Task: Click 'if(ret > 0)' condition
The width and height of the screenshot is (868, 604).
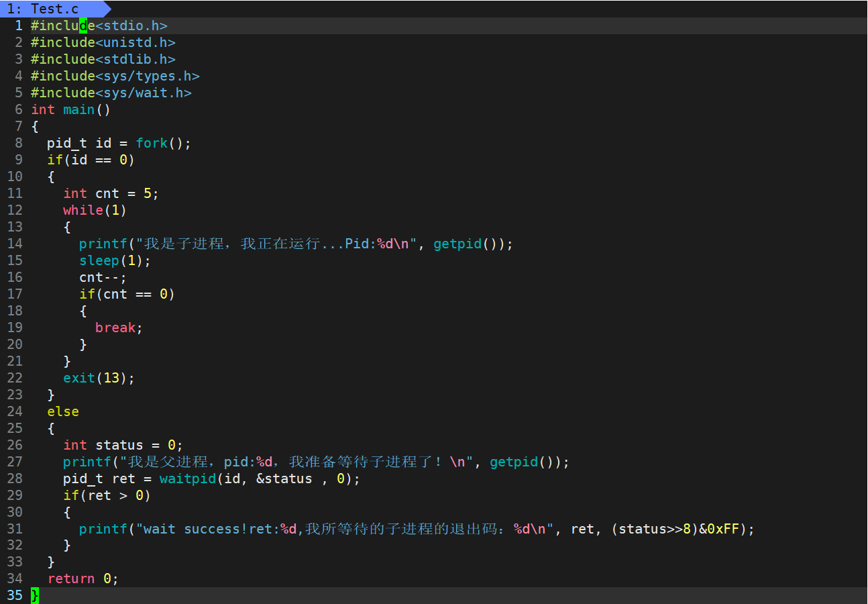Action: (107, 495)
